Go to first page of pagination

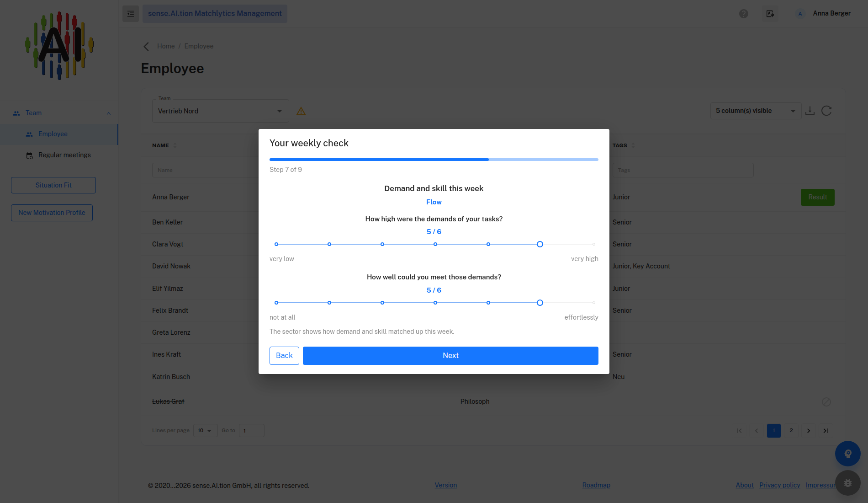coord(739,431)
